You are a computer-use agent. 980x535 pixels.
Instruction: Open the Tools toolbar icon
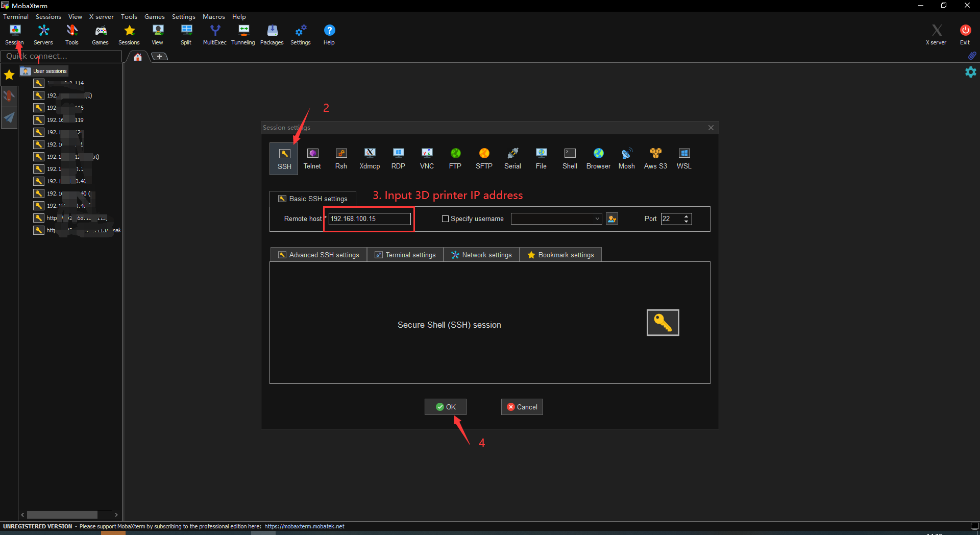72,35
